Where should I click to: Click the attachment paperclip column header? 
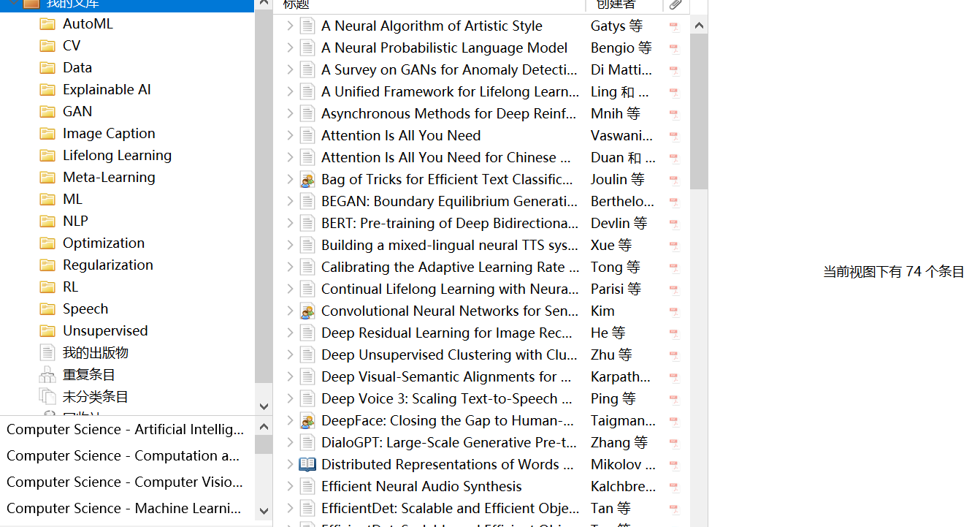click(675, 5)
